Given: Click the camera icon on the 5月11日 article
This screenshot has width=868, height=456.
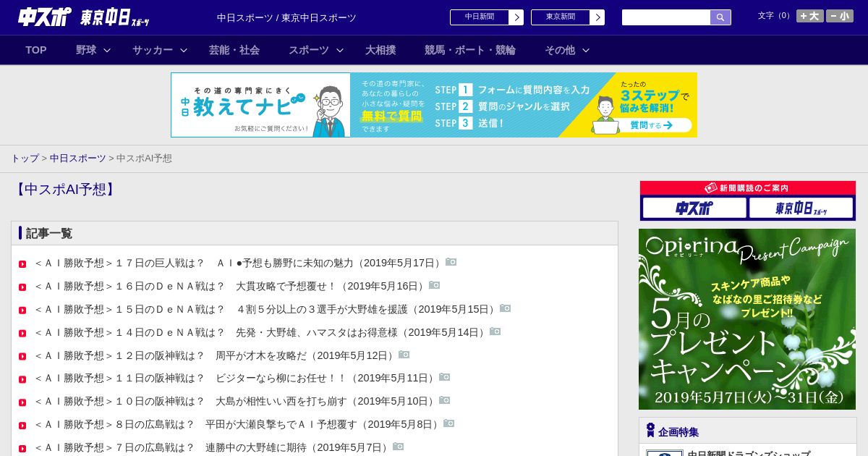Looking at the screenshot, I should click(445, 377).
